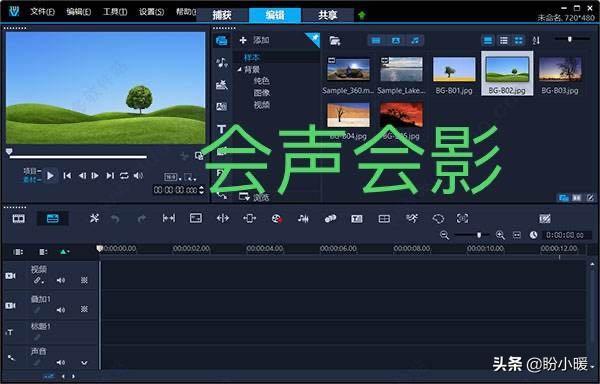The width and height of the screenshot is (600, 384).
Task: Click the preview scrubber bar
Action: [x=78, y=157]
